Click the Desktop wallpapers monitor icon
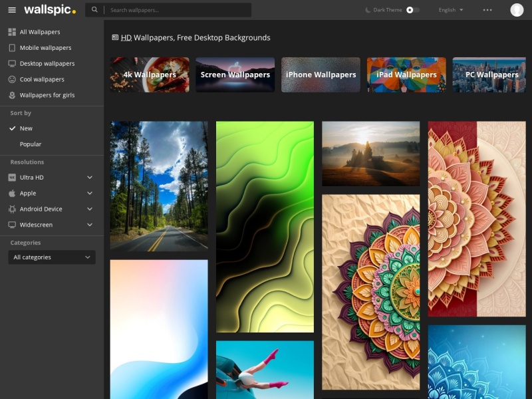Viewport: 532px width, 399px height. tap(12, 63)
